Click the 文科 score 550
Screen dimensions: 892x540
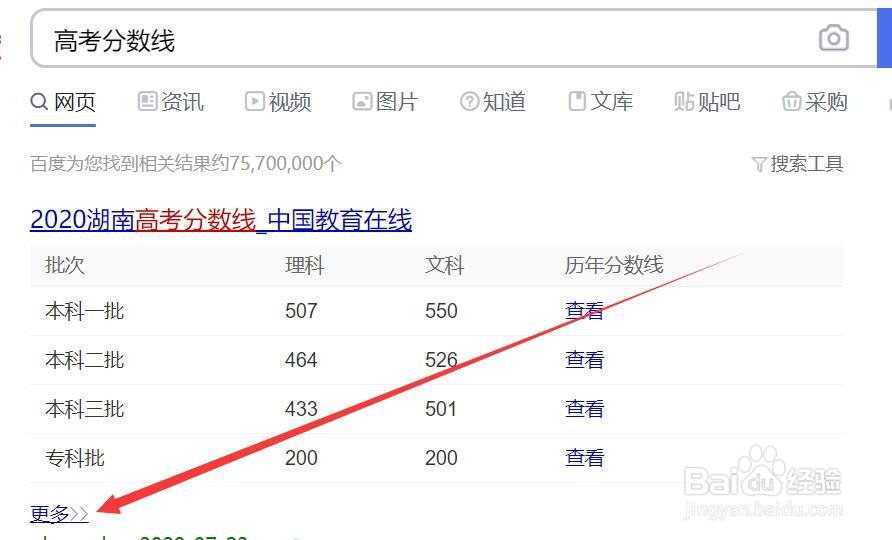(441, 311)
